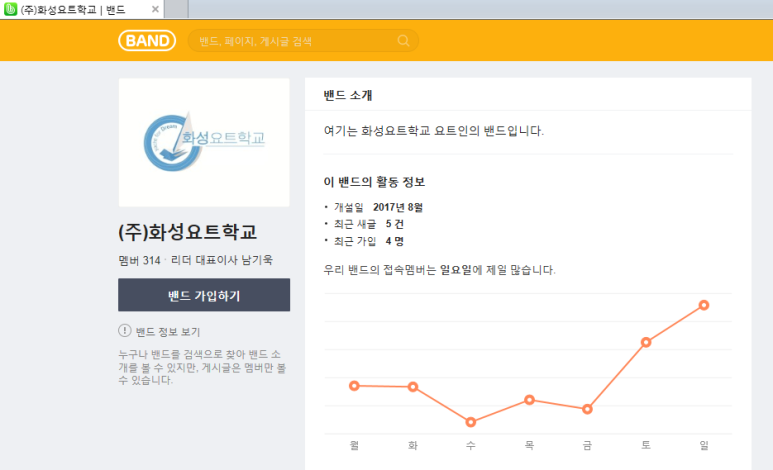Click the 멤버 314 text
The width and height of the screenshot is (773, 470).
[x=140, y=260]
